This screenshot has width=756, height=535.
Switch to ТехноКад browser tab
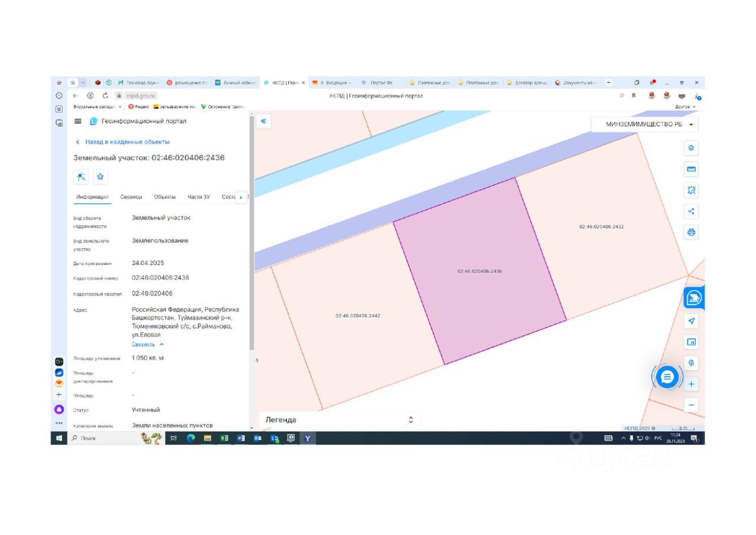tap(139, 83)
